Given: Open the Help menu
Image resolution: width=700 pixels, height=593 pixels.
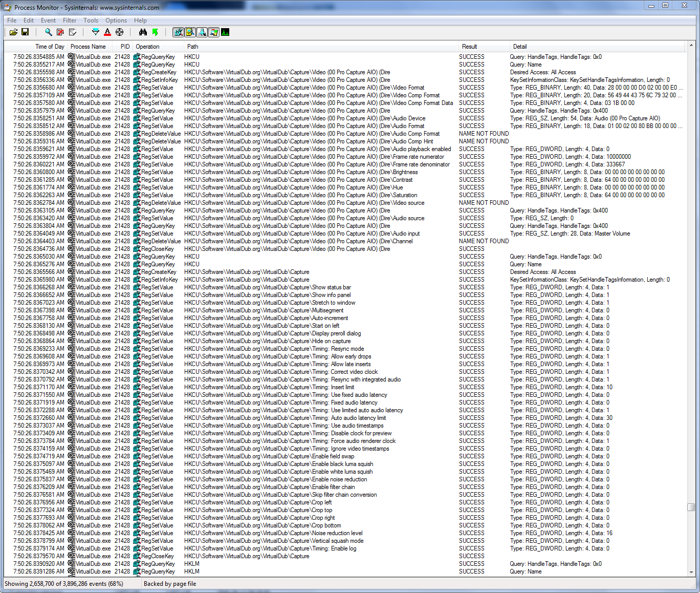Looking at the screenshot, I should click(140, 20).
